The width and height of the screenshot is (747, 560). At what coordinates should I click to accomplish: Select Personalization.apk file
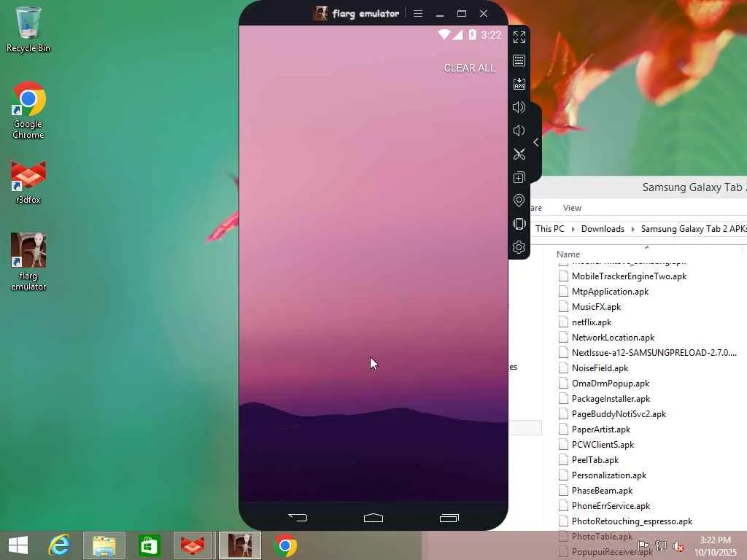click(609, 475)
